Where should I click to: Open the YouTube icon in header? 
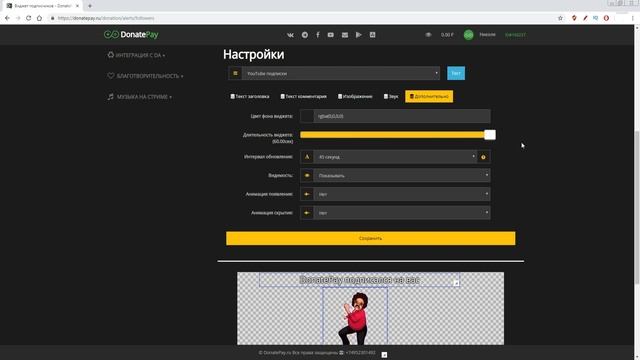pyautogui.click(x=331, y=35)
